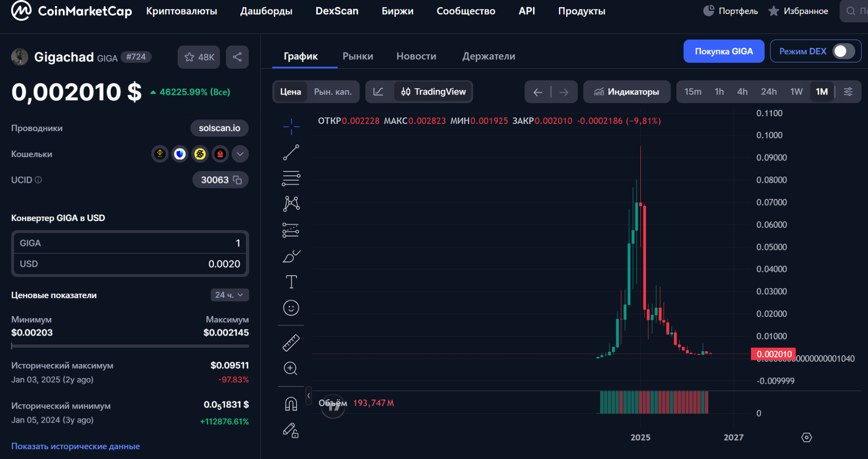The image size is (868, 459).
Task: Click the Favorites star icon in header
Action: (x=773, y=11)
